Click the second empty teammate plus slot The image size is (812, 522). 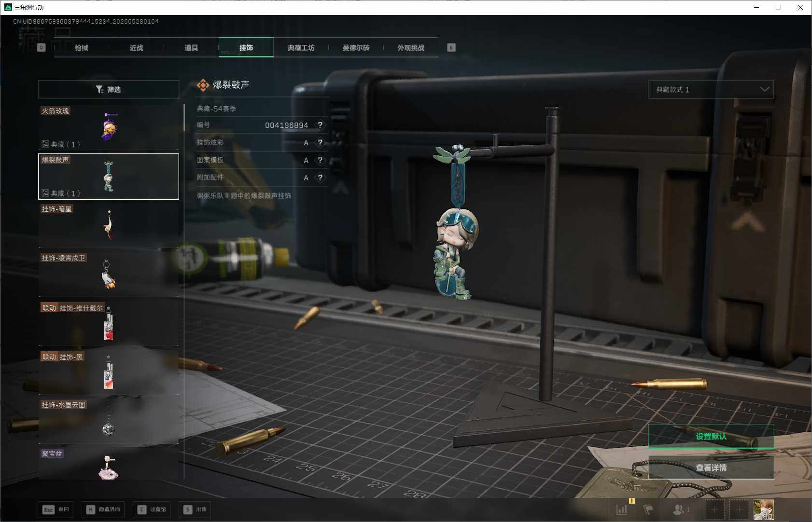click(x=739, y=509)
